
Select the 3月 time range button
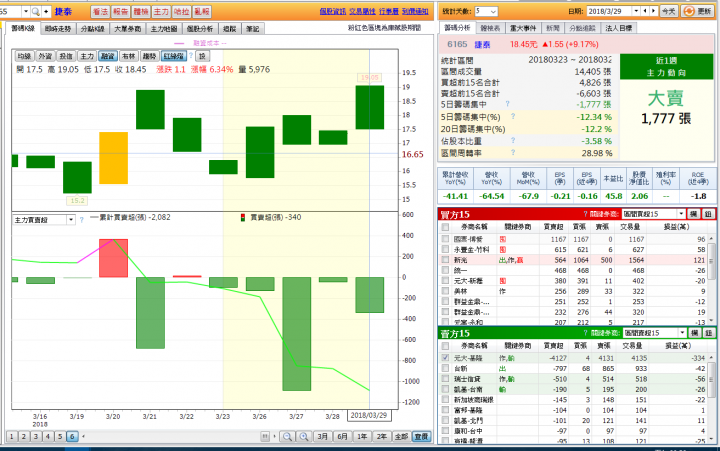pyautogui.click(x=322, y=436)
